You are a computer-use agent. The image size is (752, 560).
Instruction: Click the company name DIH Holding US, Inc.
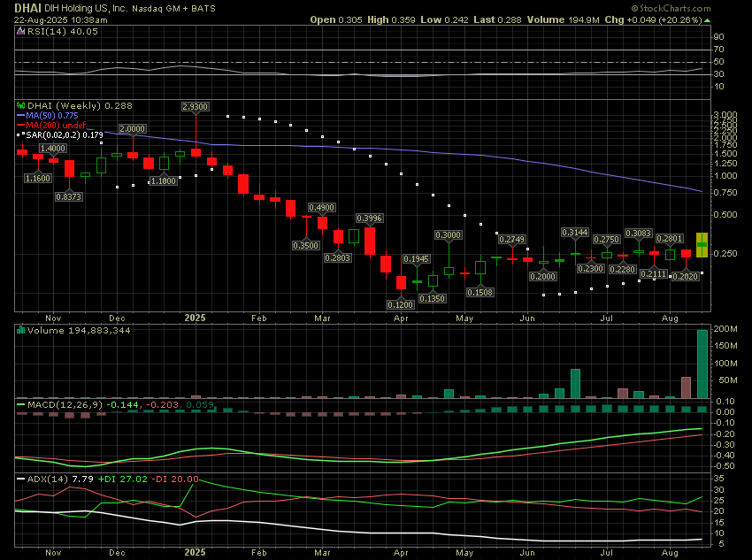[x=85, y=9]
